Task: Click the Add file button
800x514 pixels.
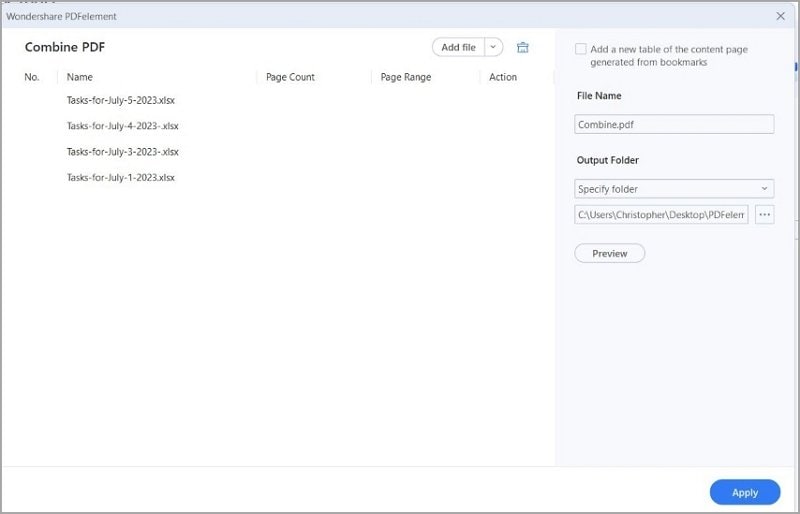Action: pyautogui.click(x=459, y=47)
